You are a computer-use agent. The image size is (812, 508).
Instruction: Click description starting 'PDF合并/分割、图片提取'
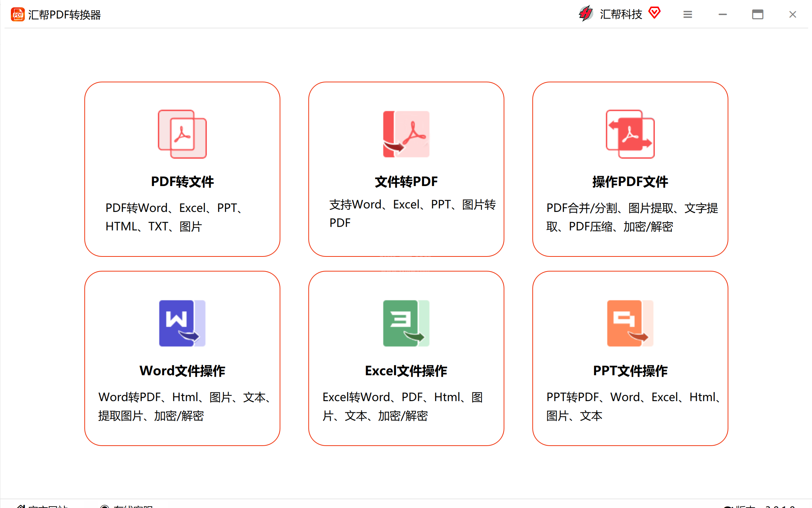[x=632, y=217]
